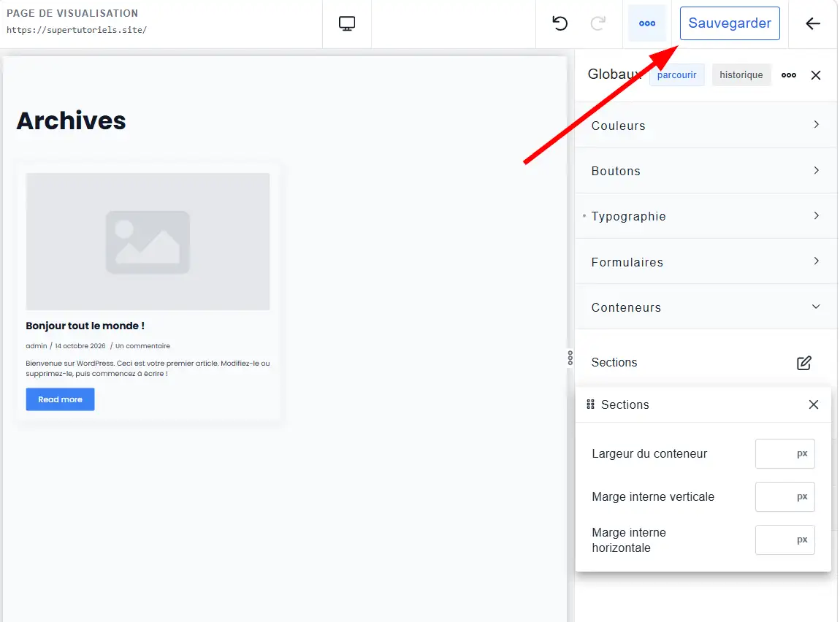The height and width of the screenshot is (622, 840).
Task: Expand the Boutons section
Action: click(x=706, y=171)
